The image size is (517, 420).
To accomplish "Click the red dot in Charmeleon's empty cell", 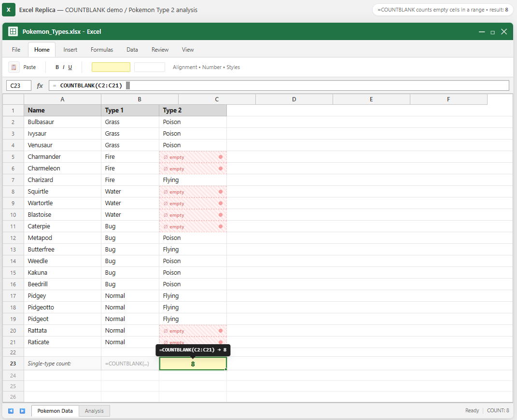I will (x=221, y=168).
